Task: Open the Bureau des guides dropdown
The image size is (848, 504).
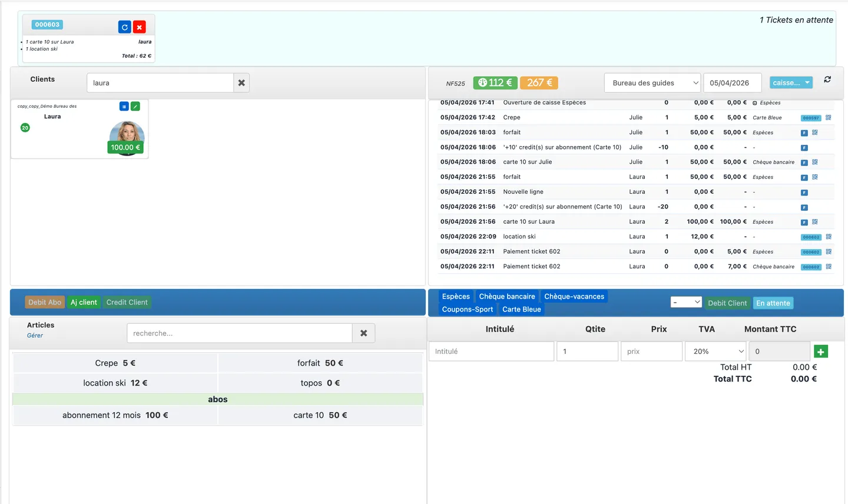Action: (x=652, y=83)
